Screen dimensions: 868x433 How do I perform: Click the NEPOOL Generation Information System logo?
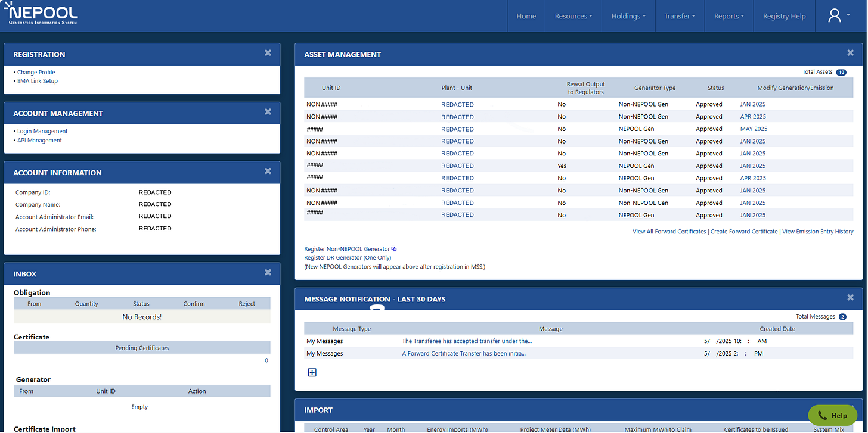41,13
